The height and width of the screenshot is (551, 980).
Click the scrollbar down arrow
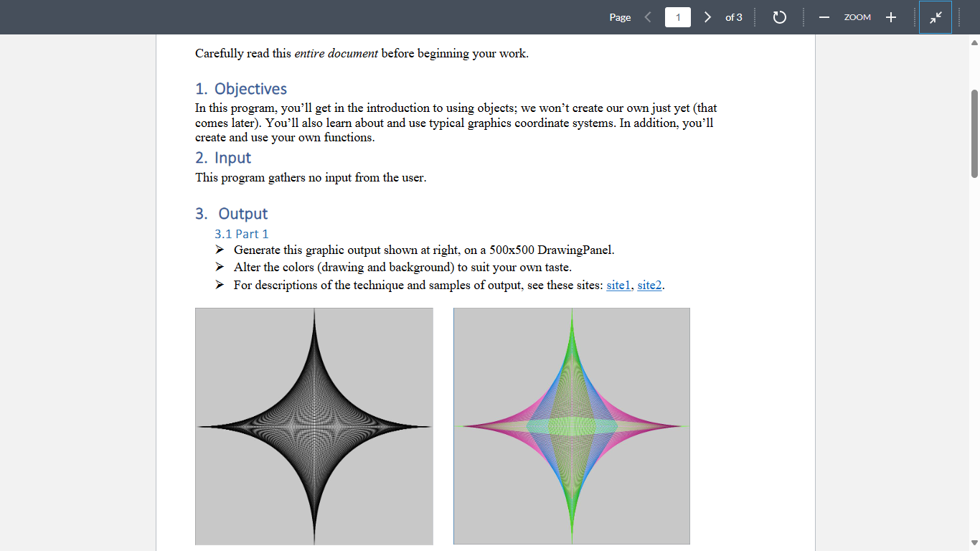coord(974,543)
